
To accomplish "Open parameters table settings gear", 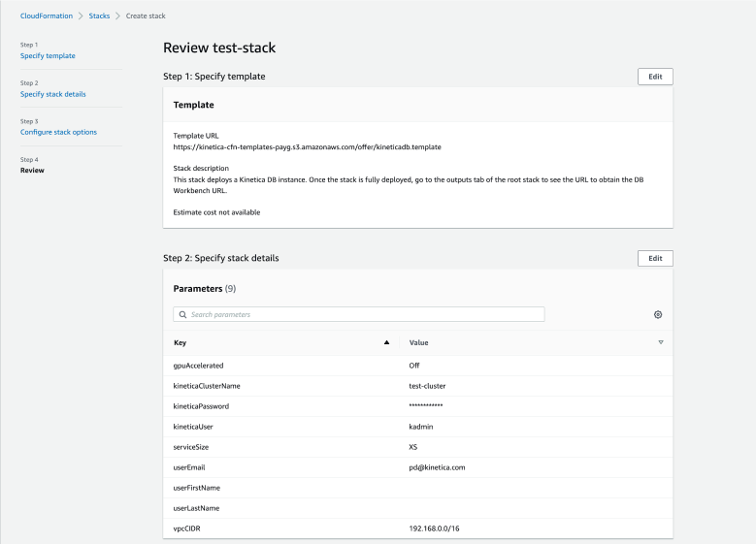I will 658,314.
